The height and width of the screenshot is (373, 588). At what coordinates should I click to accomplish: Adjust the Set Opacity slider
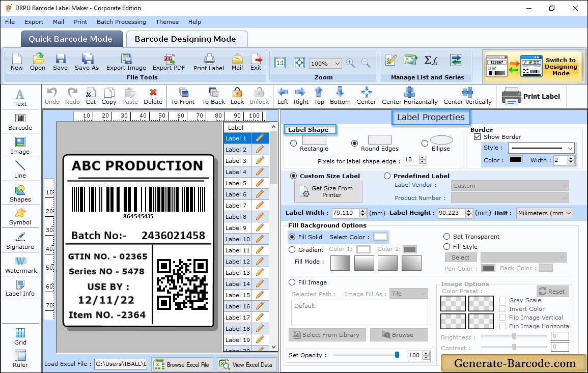click(397, 355)
